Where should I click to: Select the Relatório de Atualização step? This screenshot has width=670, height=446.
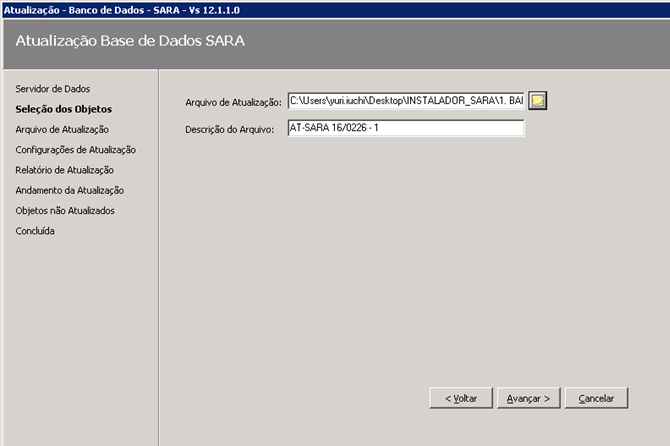point(65,170)
